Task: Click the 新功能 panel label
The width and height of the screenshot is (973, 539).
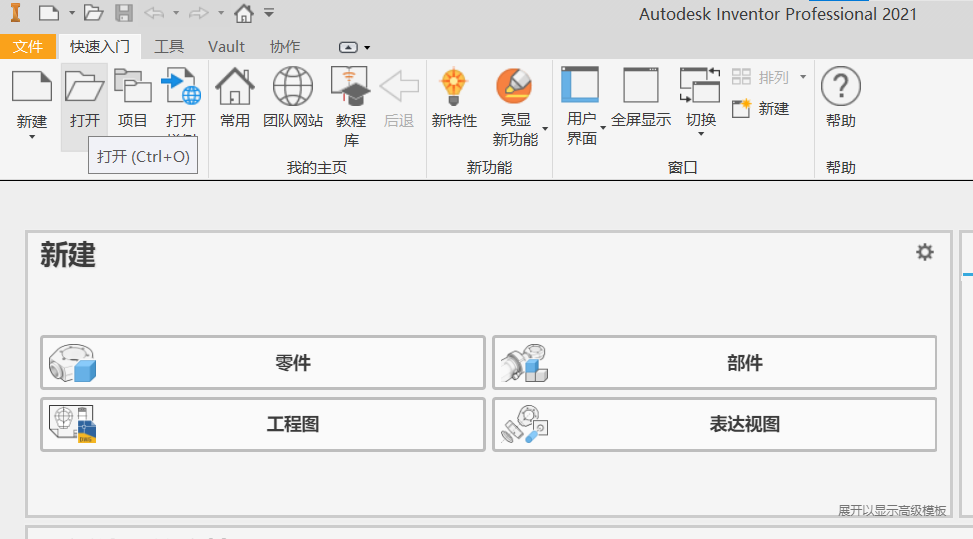Action: click(x=489, y=167)
